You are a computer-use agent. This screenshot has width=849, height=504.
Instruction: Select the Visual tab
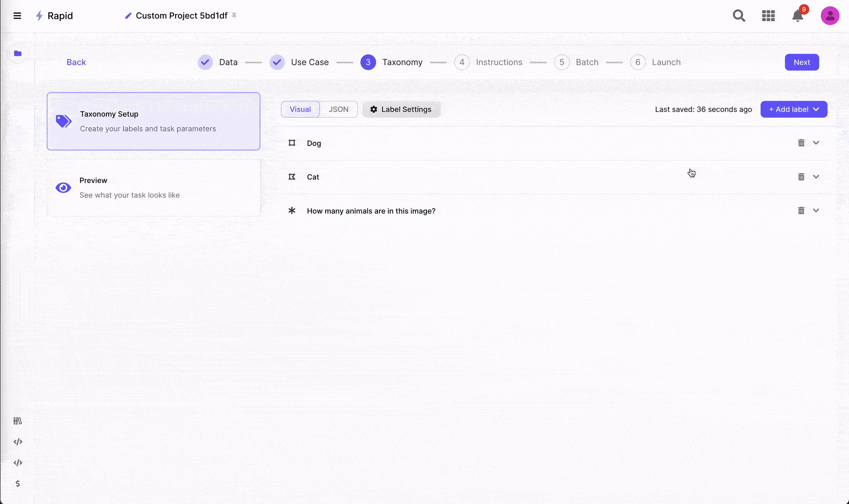pyautogui.click(x=300, y=109)
